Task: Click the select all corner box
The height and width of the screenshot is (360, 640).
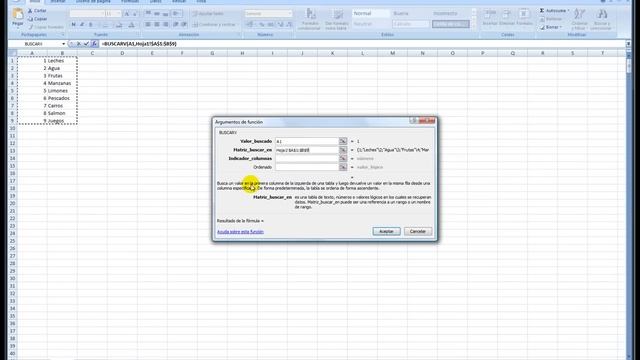Action: [12, 53]
